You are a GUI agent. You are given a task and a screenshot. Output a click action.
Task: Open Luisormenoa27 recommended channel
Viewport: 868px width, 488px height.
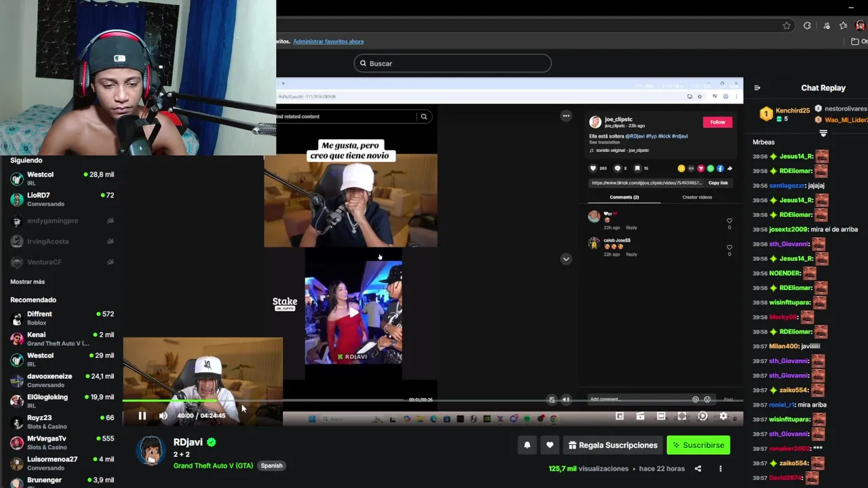point(62,463)
